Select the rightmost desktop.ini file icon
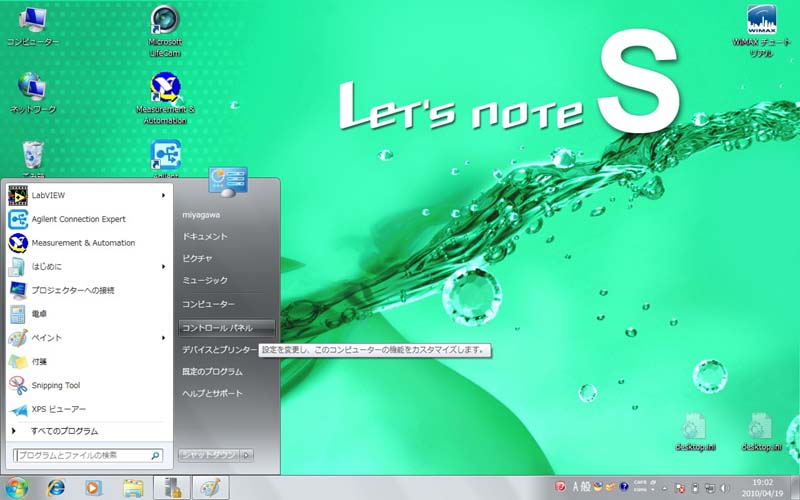 point(761,433)
